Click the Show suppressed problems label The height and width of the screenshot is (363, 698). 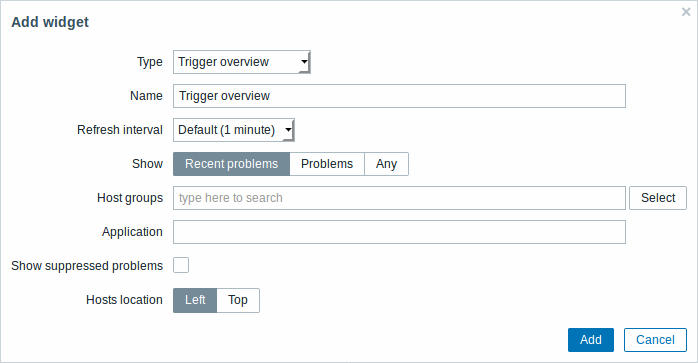87,266
